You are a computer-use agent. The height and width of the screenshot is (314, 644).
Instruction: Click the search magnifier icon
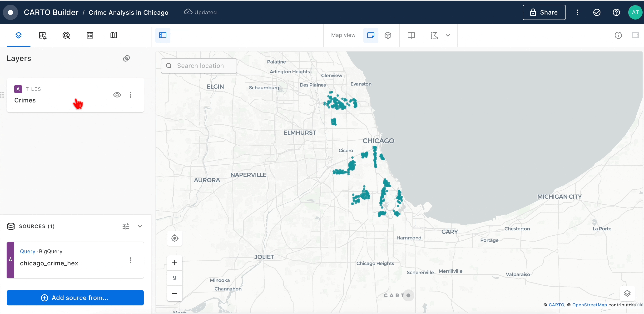tap(169, 66)
